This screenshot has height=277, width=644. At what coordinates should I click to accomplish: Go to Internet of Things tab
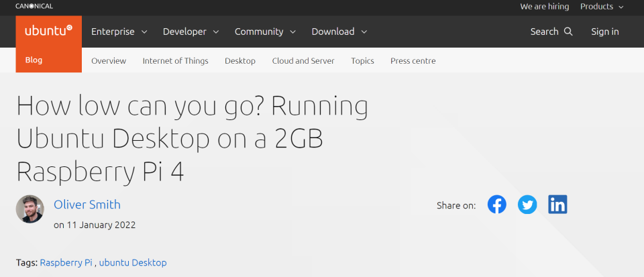pos(175,61)
